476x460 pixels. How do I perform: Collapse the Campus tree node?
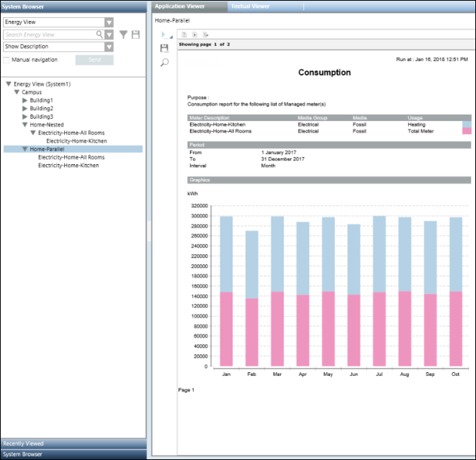click(17, 92)
